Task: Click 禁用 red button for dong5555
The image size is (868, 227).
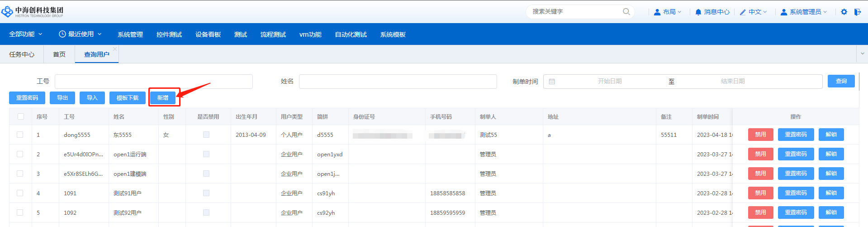Action: tap(760, 135)
